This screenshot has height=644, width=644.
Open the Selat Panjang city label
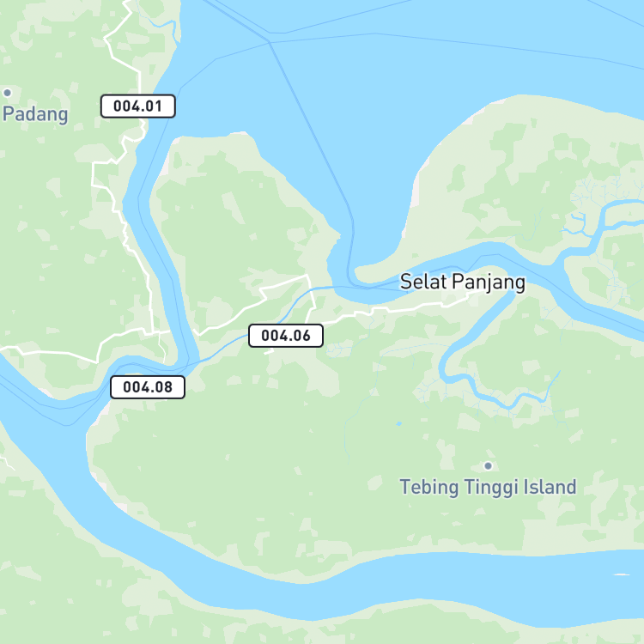[x=463, y=283]
